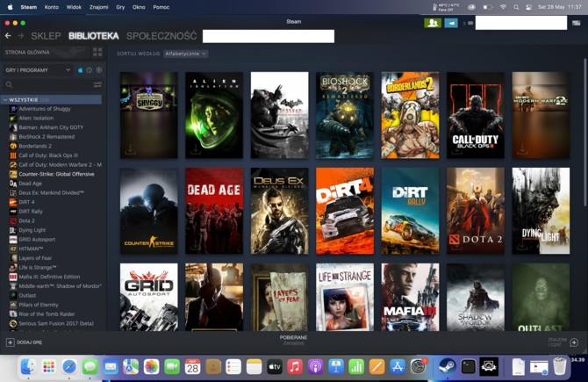
Task: Click the DODAJ GRĘ button
Action: tap(24, 342)
